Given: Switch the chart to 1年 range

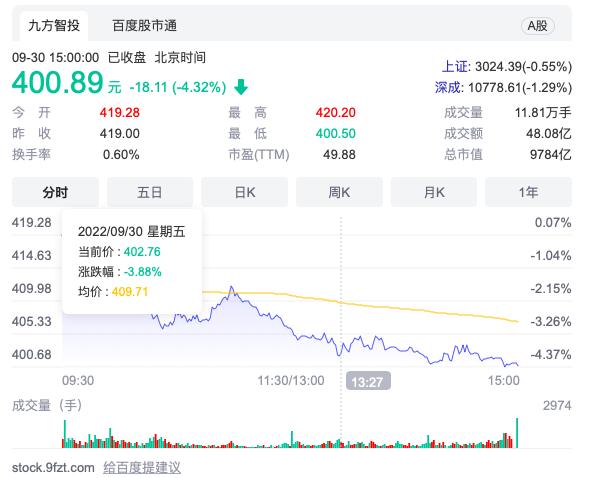Looking at the screenshot, I should point(528,191).
